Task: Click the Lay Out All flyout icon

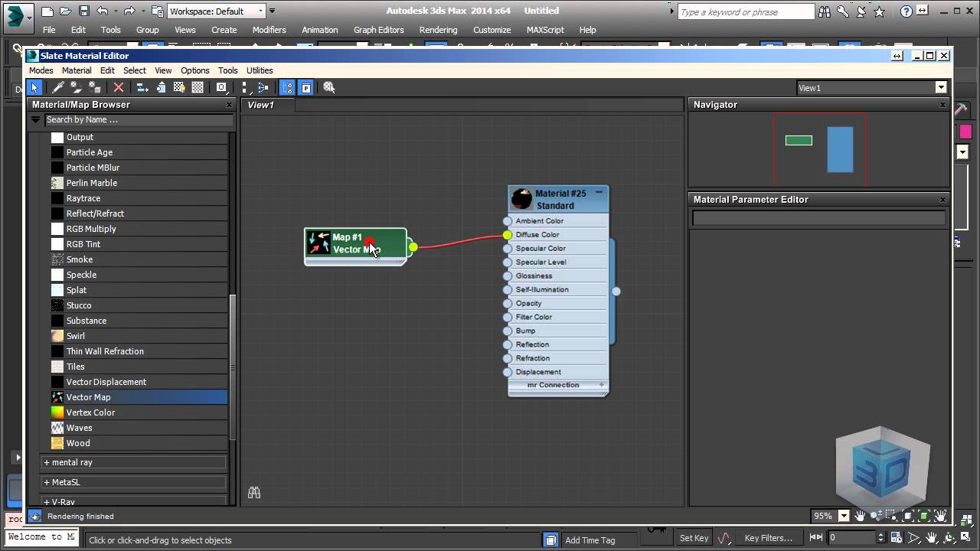Action: 245,87
